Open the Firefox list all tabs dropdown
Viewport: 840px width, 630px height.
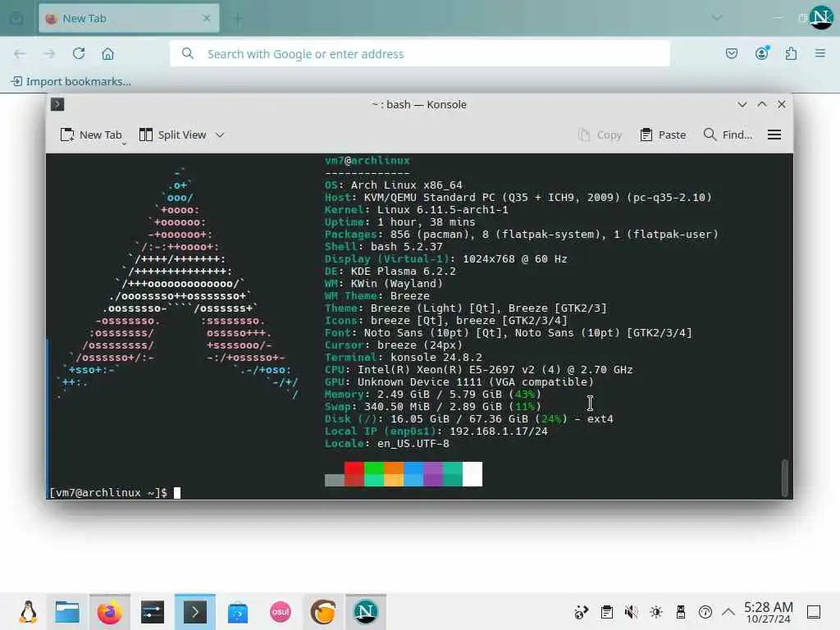pos(716,18)
